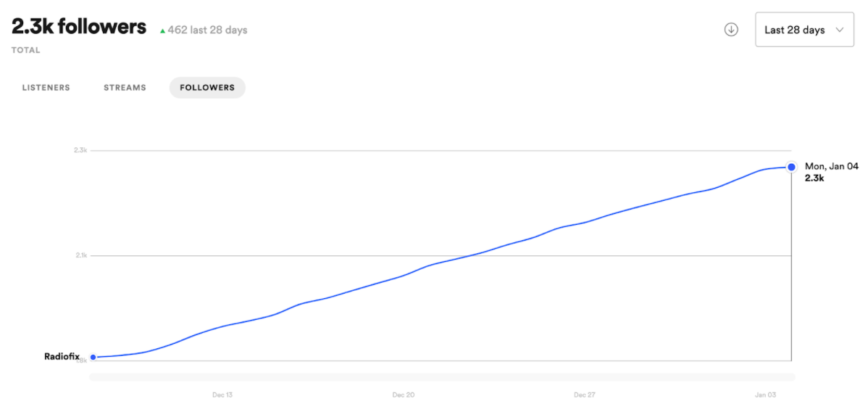868x412 pixels.
Task: Click the Dec 20 date axis label
Action: (403, 395)
